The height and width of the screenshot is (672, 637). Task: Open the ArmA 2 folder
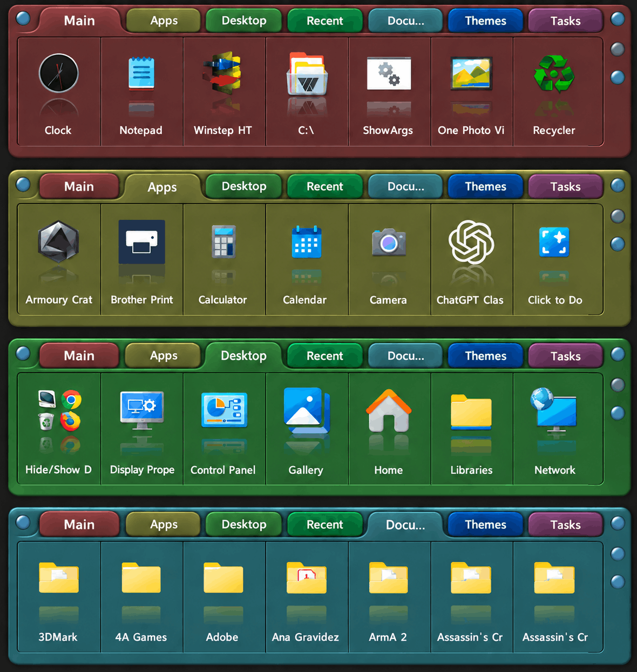[x=389, y=578]
